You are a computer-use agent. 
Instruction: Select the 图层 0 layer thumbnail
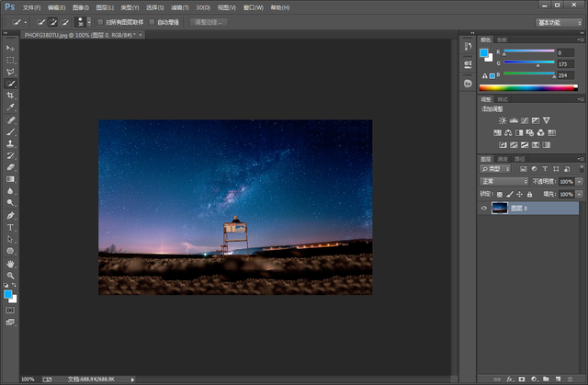[501, 209]
